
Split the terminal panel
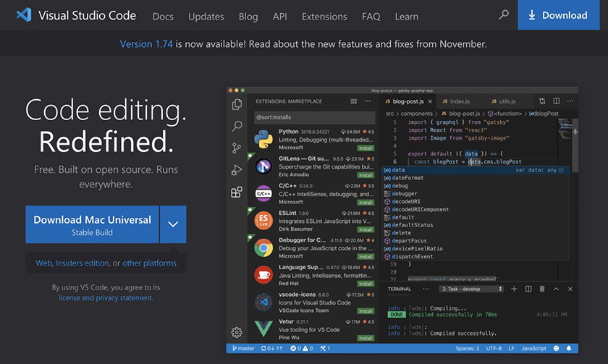[x=528, y=289]
